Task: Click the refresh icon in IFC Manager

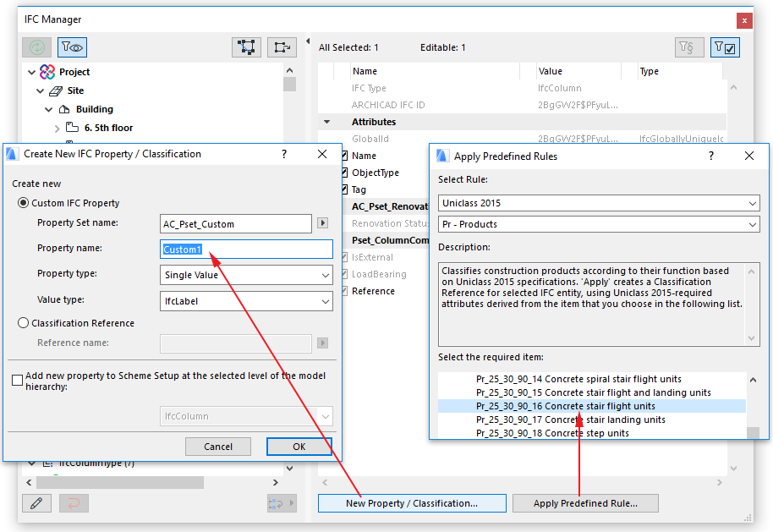Action: pos(37,47)
